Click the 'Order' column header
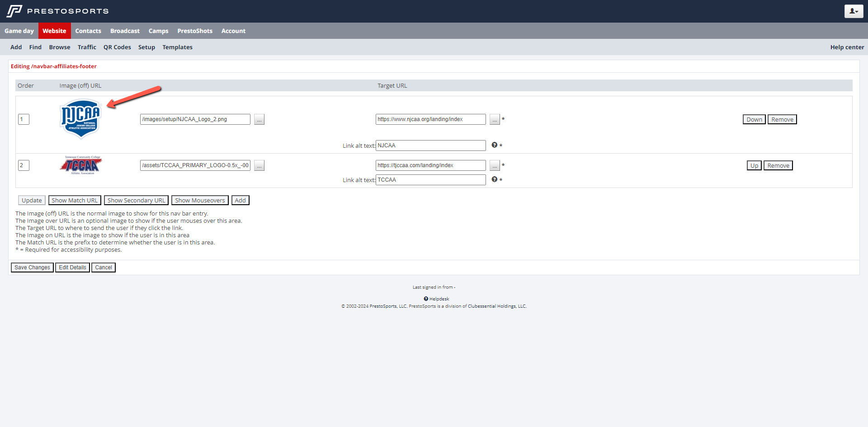The height and width of the screenshot is (427, 868). [x=26, y=85]
